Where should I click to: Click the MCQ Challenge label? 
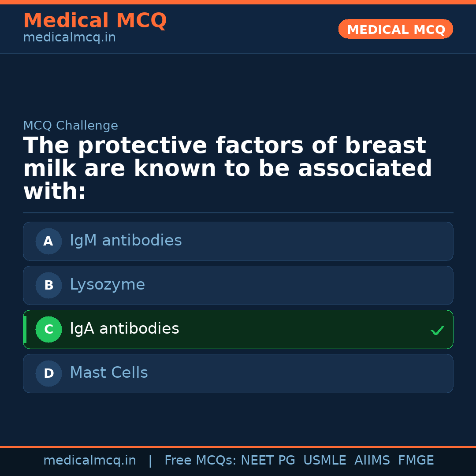point(71,126)
